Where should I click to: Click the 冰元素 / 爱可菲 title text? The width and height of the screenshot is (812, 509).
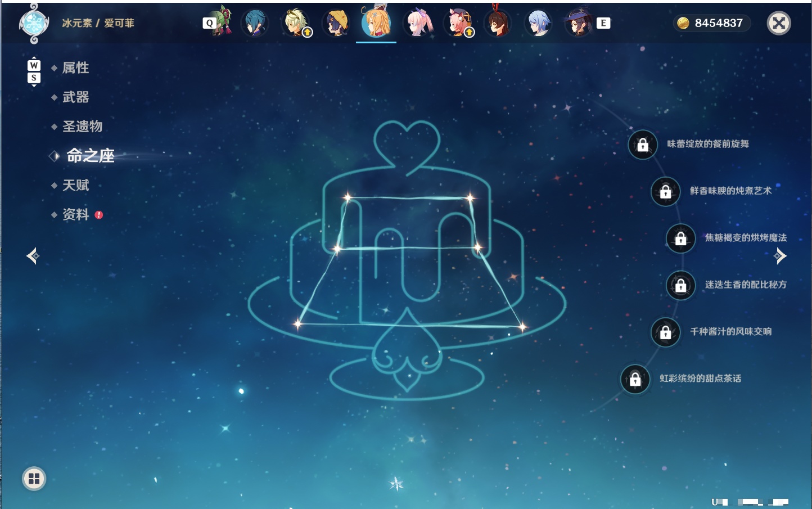(x=98, y=23)
